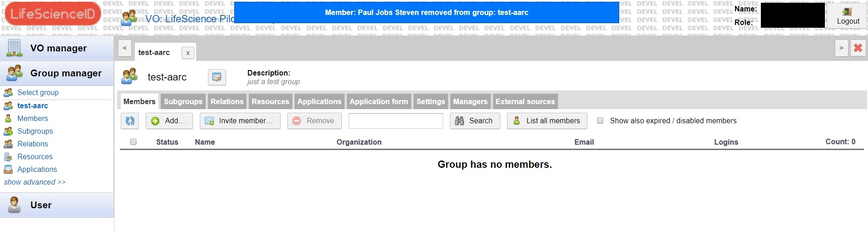Open the edit group details icon button
The image size is (868, 231).
pos(217,77)
